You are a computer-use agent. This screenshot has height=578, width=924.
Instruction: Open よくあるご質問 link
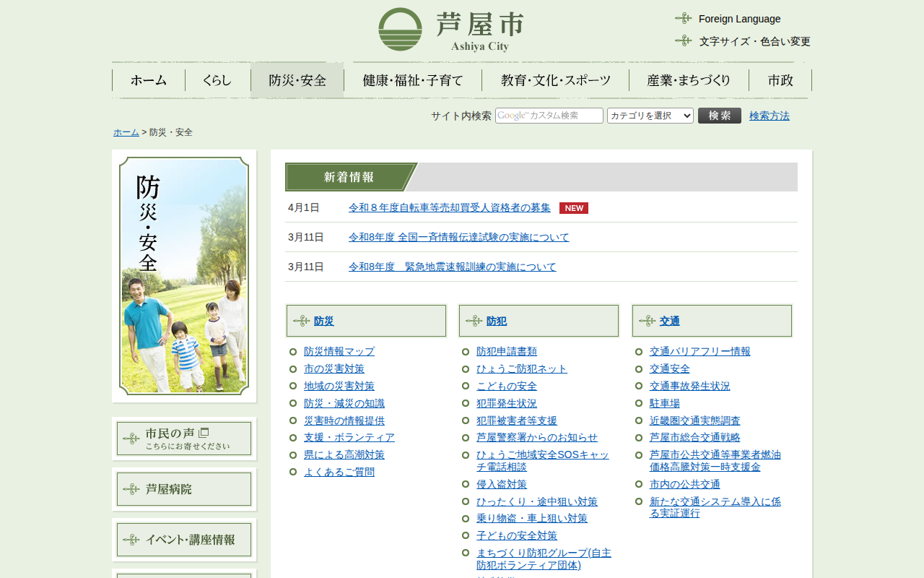tap(339, 472)
